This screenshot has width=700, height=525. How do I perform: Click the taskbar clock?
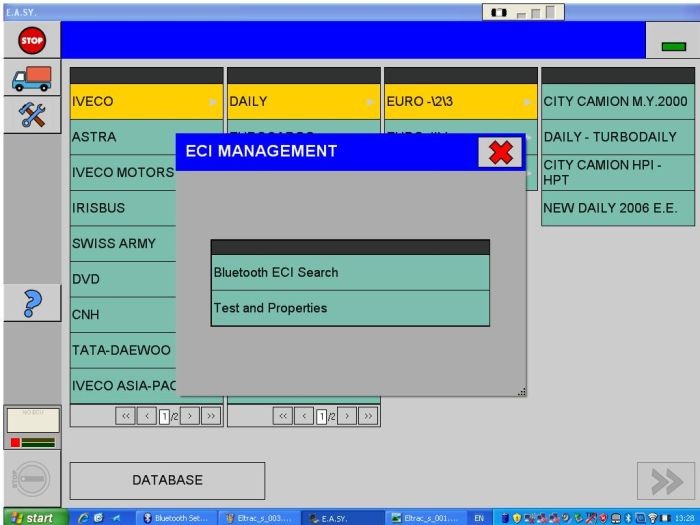pos(684,518)
